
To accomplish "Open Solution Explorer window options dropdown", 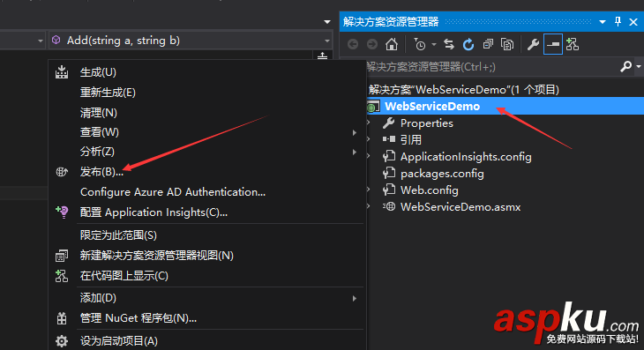I will (603, 22).
